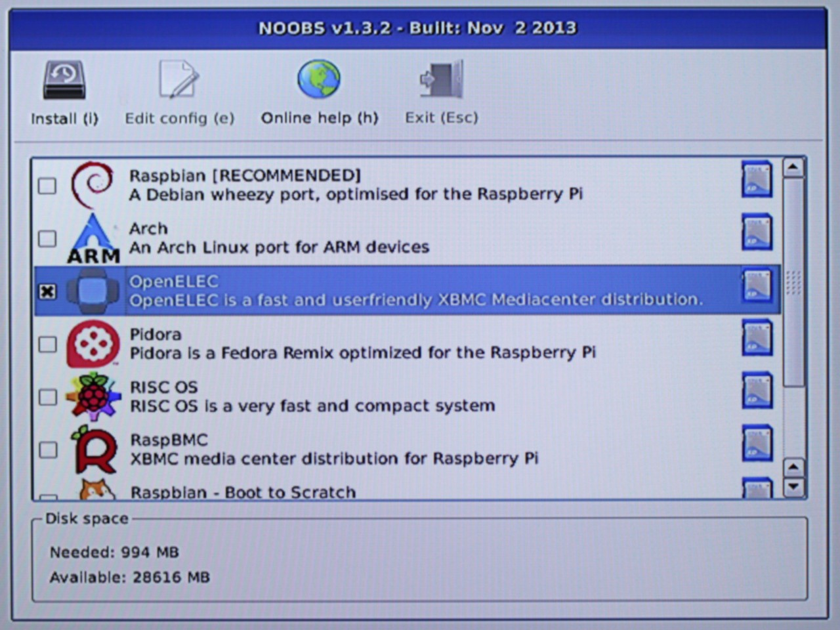The height and width of the screenshot is (630, 840).
Task: Select 'An Arch Linux port for ARM devices'
Action: pyautogui.click(x=279, y=247)
